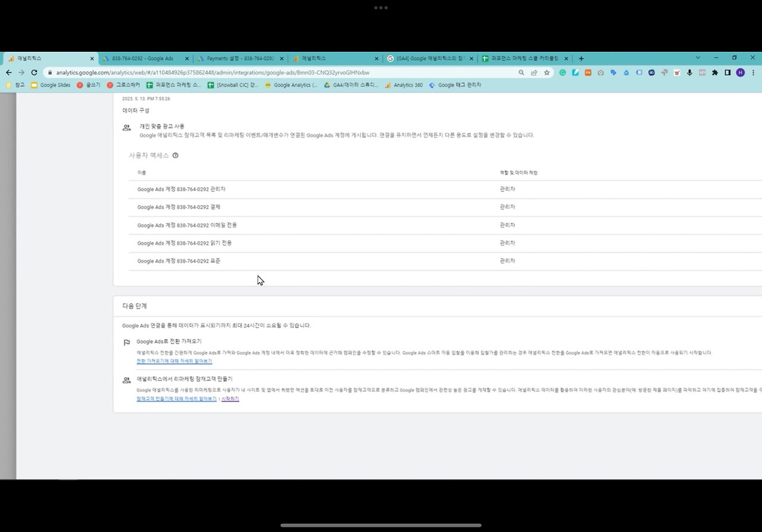Open the GA4/데이터 스튜디오 bookmark
This screenshot has height=532, width=762.
click(351, 85)
